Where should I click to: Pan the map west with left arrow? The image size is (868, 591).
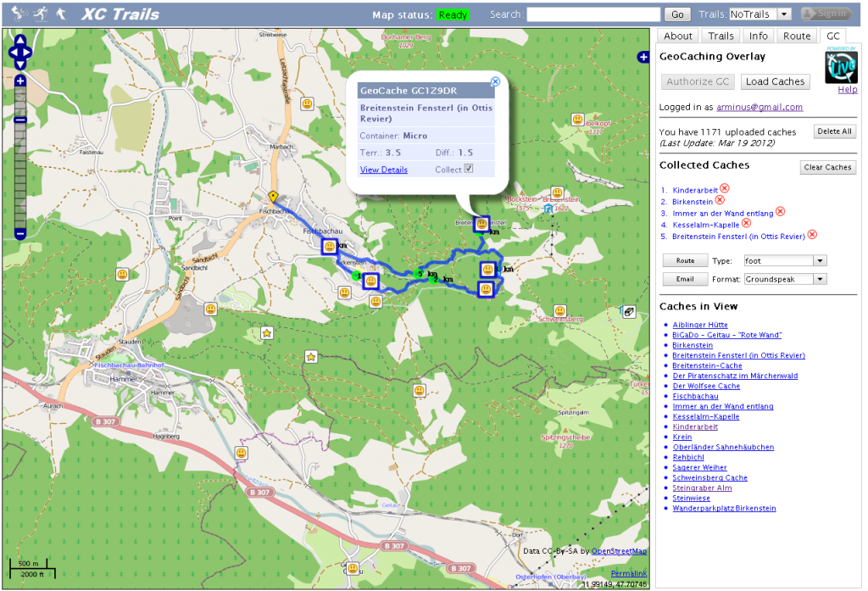(x=13, y=53)
